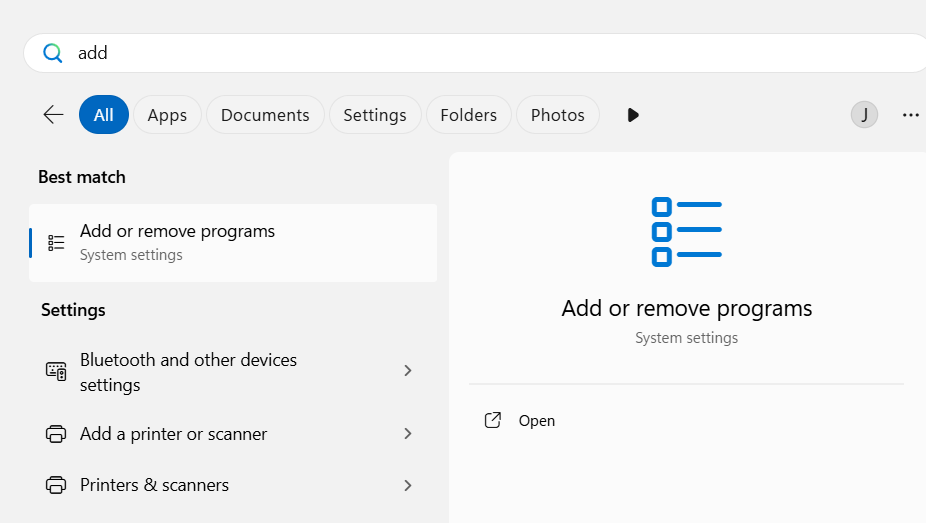Viewport: 926px width, 523px height.
Task: Go back with the left arrow icon
Action: point(53,115)
